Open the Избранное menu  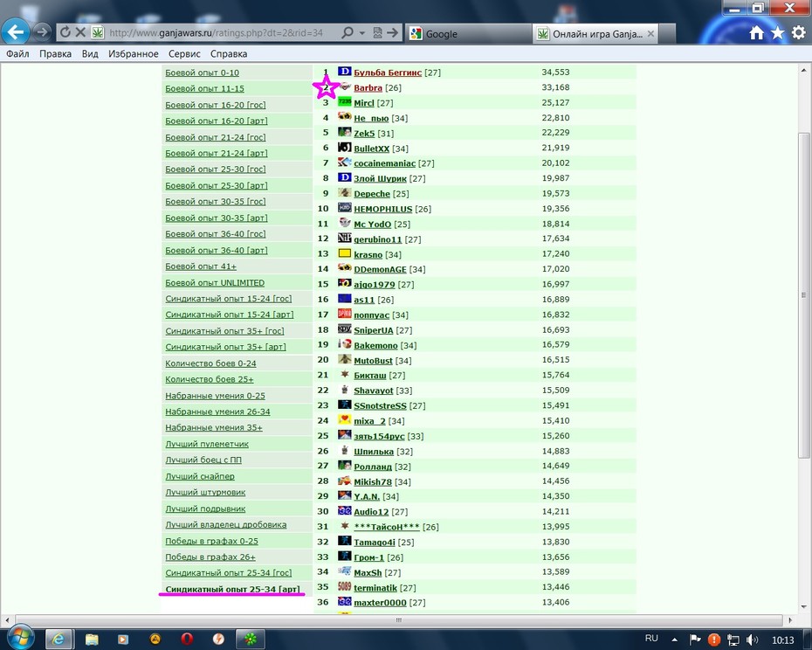[133, 54]
